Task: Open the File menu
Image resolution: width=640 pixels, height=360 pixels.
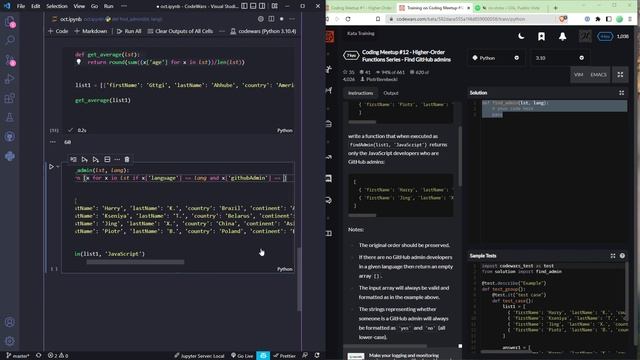Action: [x=21, y=6]
